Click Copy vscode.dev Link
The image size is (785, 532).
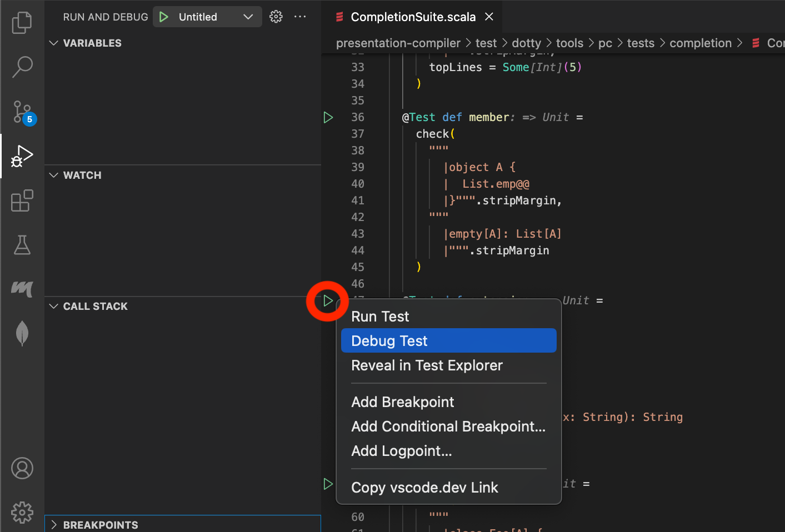pos(424,488)
